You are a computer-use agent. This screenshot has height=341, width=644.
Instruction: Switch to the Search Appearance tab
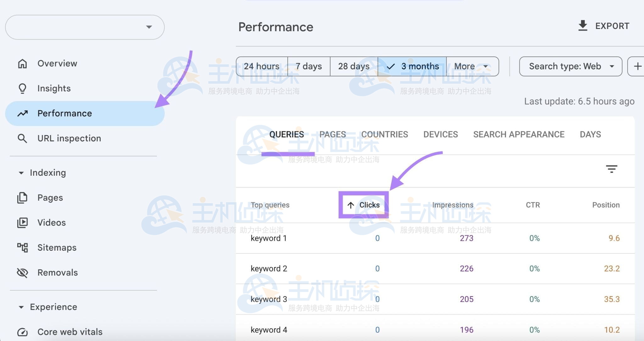click(x=519, y=134)
